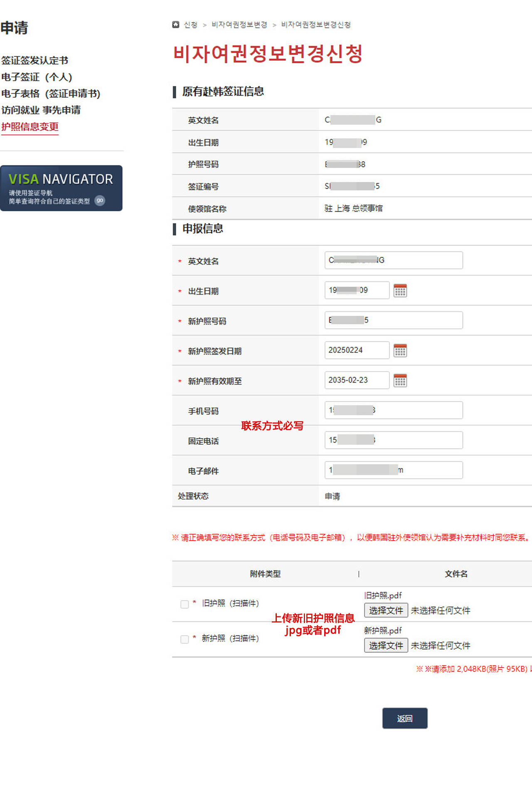Focus the 新护照签发日期 field showing 20250224
Screen dimensions: 532x798
point(357,350)
